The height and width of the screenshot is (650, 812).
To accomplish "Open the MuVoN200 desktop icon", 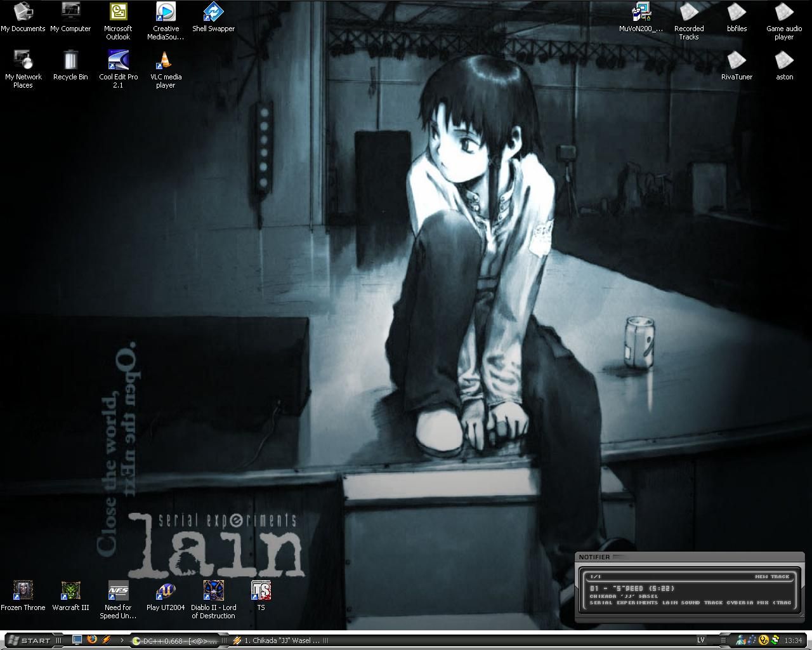I will coord(641,17).
